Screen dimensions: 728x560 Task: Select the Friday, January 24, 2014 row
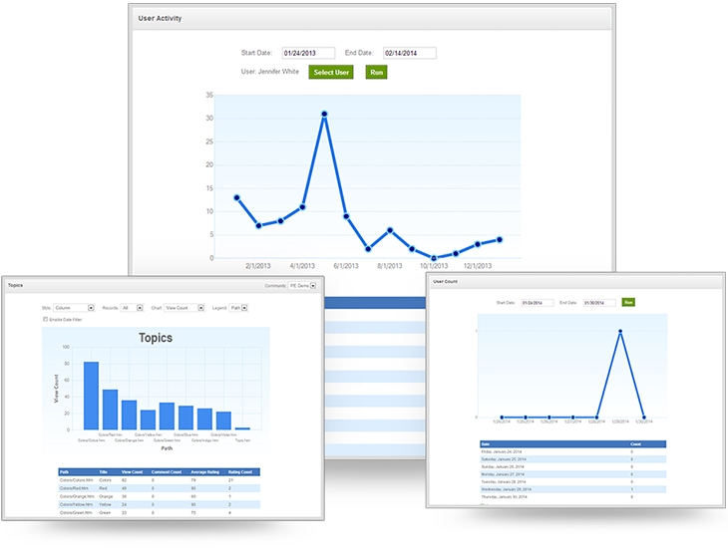click(x=573, y=451)
